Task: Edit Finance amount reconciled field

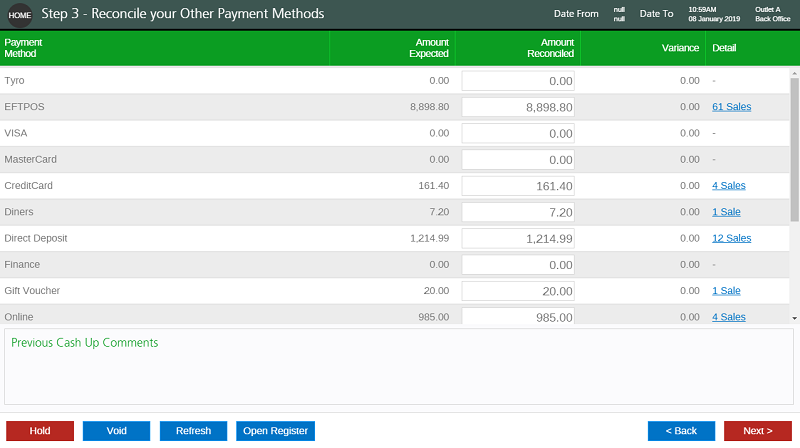Action: pos(518,265)
